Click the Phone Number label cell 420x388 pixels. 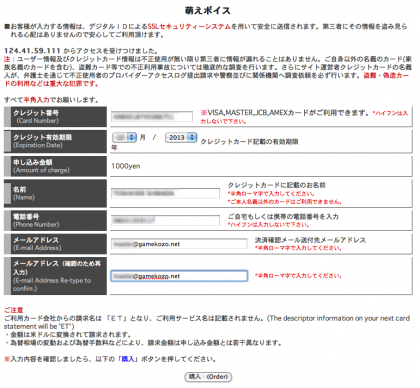55,220
